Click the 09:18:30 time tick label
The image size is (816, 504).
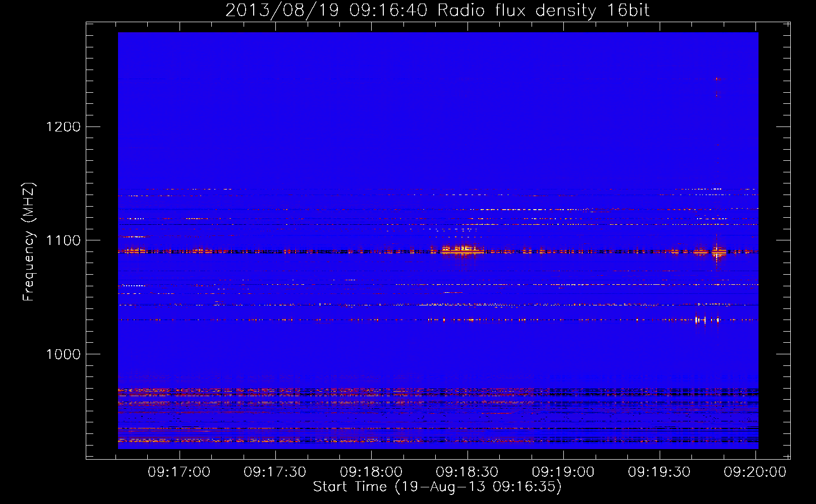coord(467,472)
